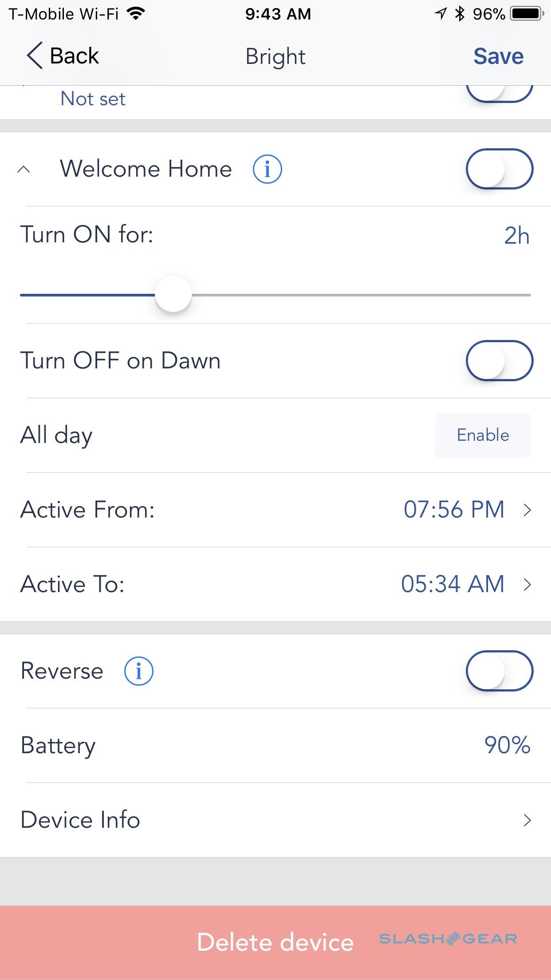Enable Turn OFF on Dawn switch

point(499,360)
